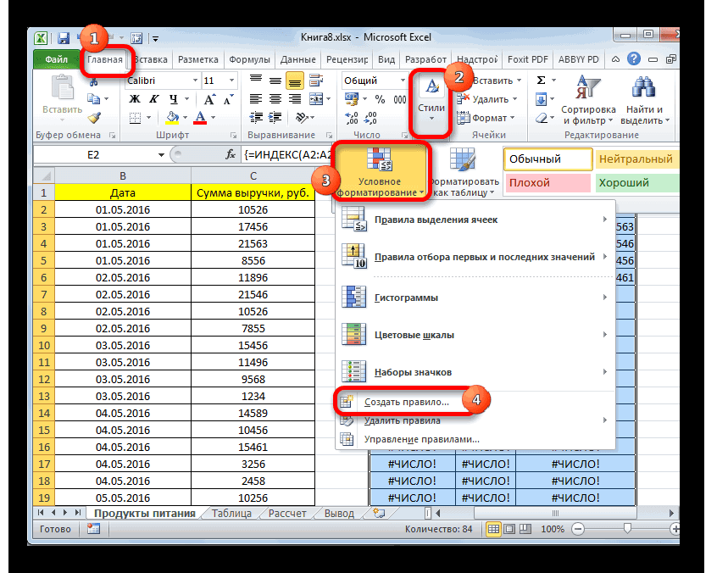Switch to the Вставка ribbon tab

tap(151, 59)
